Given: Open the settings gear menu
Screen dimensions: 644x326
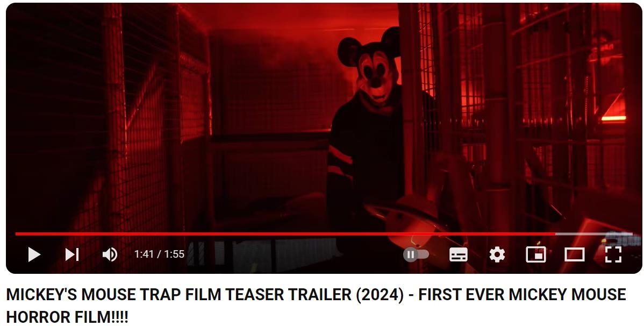Looking at the screenshot, I should [497, 255].
